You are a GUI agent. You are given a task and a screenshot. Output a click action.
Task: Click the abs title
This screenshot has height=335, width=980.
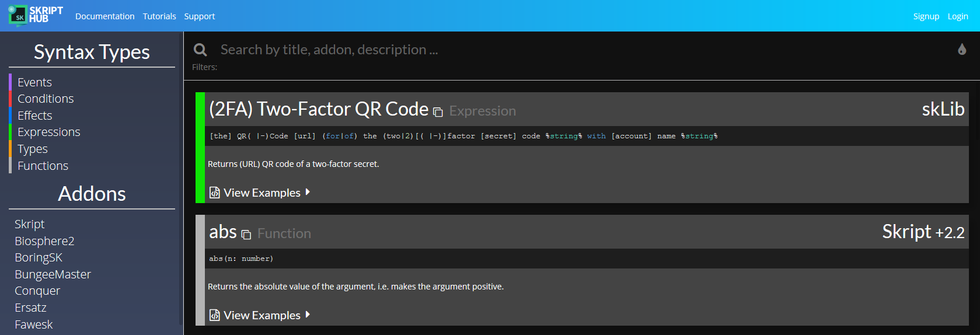pos(223,232)
